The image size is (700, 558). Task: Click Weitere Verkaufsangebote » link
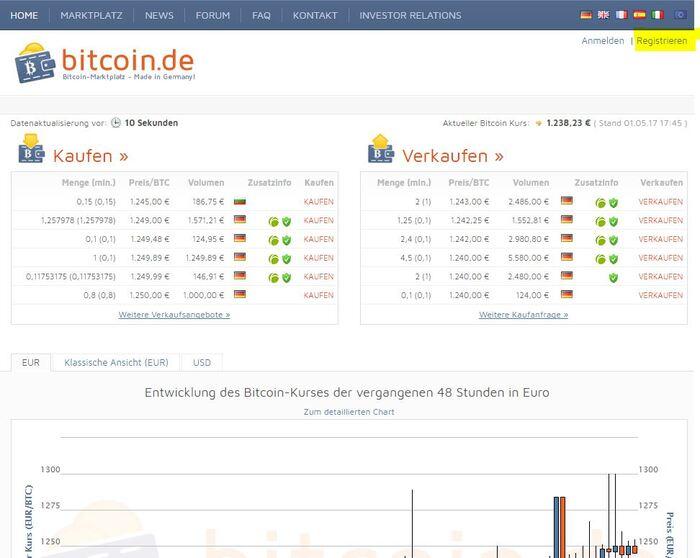174,315
